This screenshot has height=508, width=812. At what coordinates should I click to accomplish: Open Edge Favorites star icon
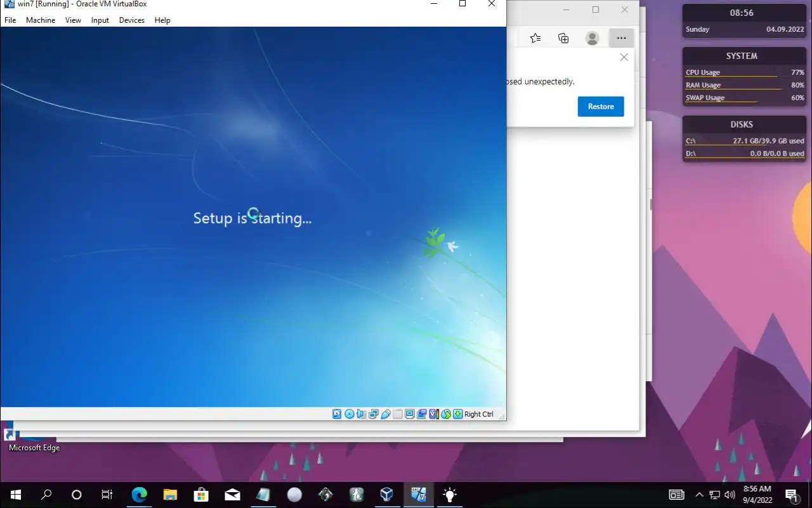[x=535, y=38]
